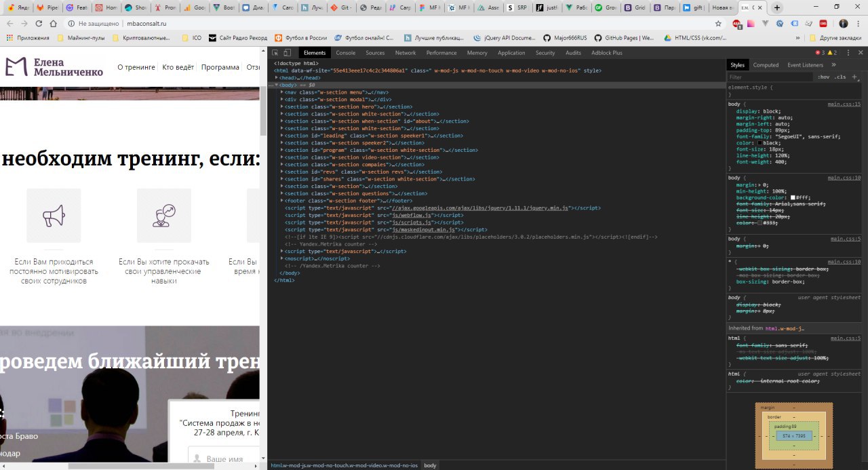The width and height of the screenshot is (868, 470).
Task: Open the main.css:15 source link
Action: click(x=844, y=104)
